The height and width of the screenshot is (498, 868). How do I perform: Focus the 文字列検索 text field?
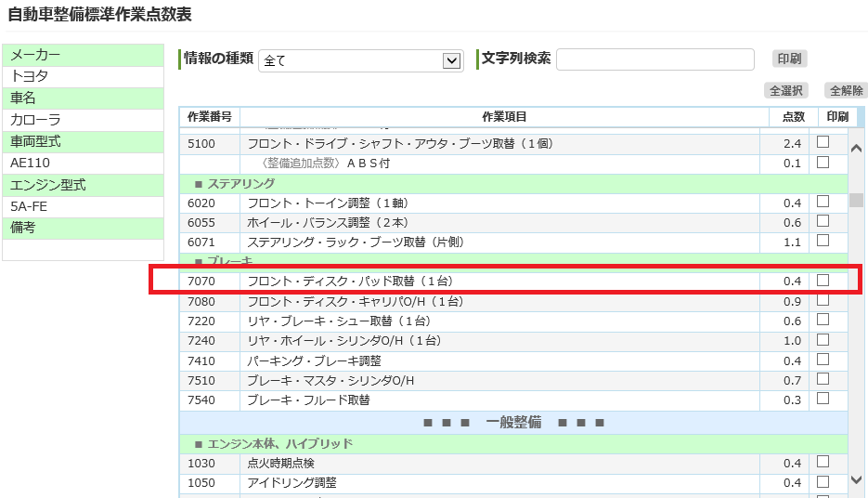tap(654, 59)
